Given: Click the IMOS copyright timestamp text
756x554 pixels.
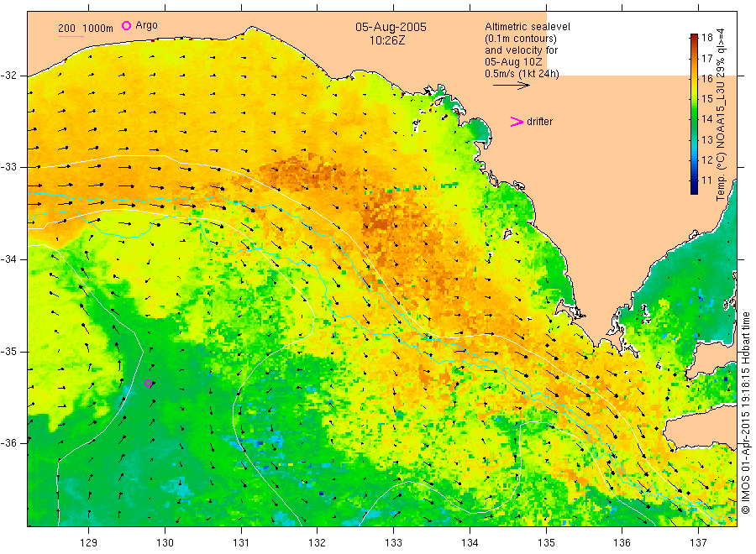Looking at the screenshot, I should [745, 412].
